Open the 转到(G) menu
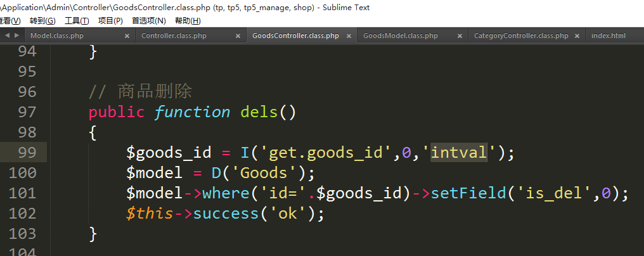Viewport: 644px width, 256px height. tap(42, 20)
